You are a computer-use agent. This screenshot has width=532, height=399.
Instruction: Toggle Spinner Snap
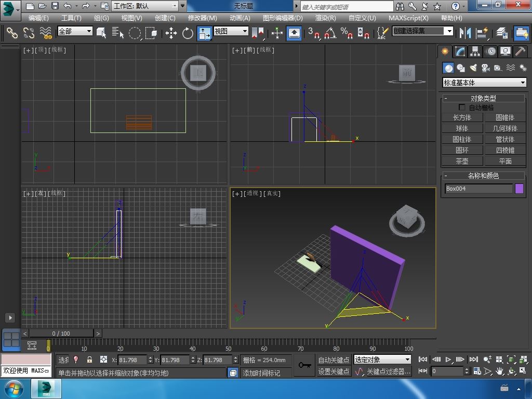point(363,33)
